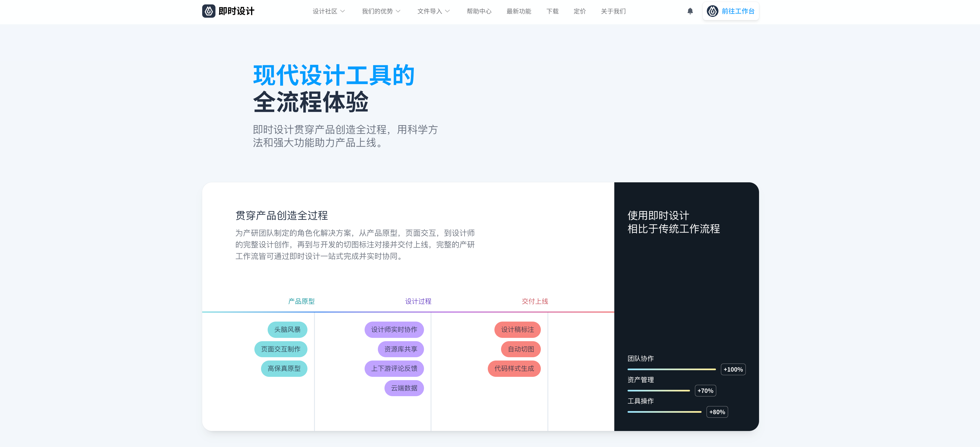Open the 定价 nav link

click(579, 11)
